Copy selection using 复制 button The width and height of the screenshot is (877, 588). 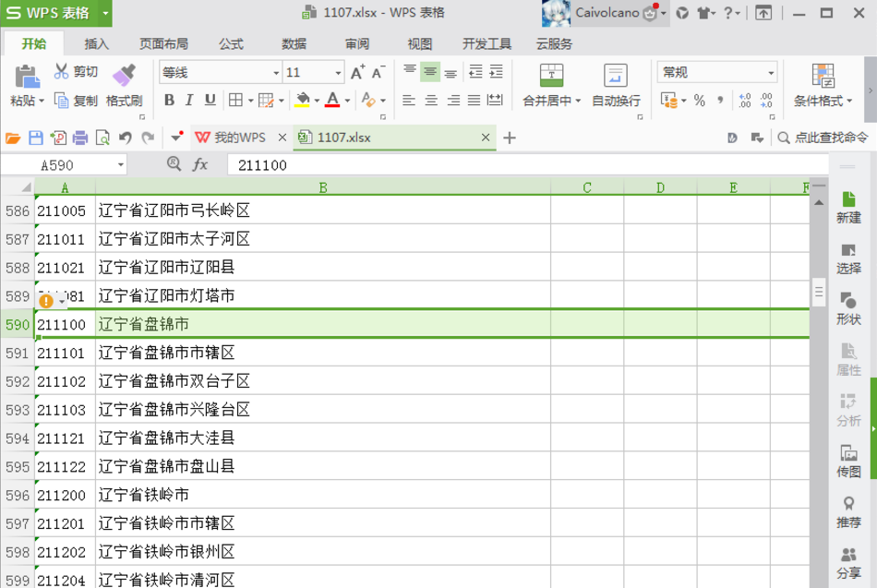(x=76, y=101)
